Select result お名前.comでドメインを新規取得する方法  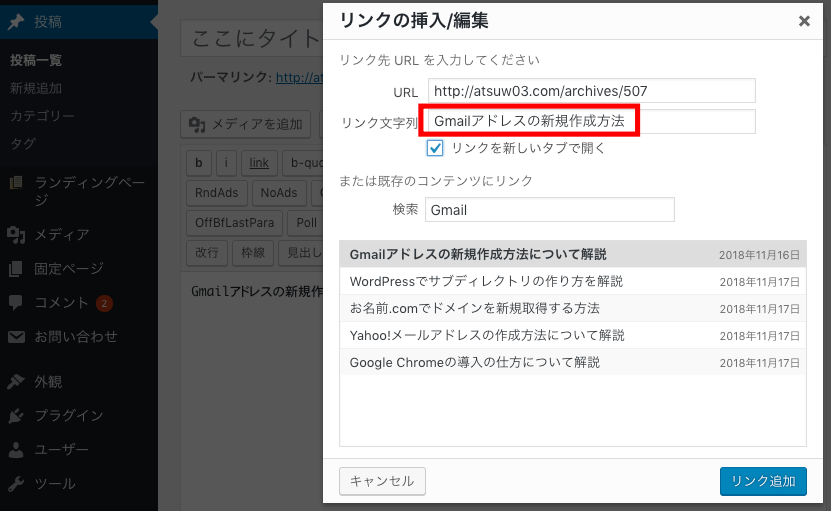573,309
